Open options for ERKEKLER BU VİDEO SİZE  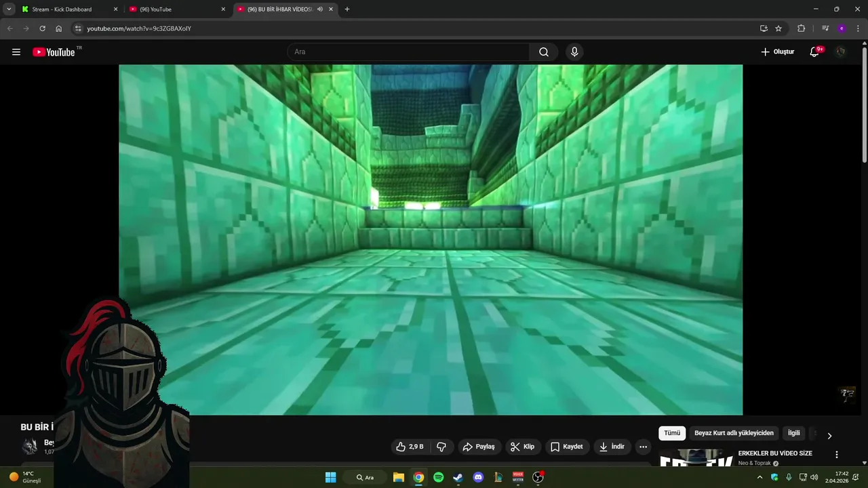[836, 454]
